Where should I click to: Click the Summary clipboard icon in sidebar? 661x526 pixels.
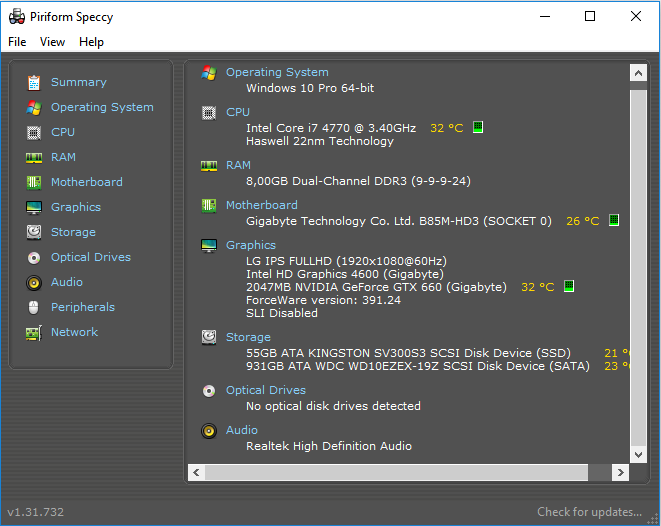[34, 83]
